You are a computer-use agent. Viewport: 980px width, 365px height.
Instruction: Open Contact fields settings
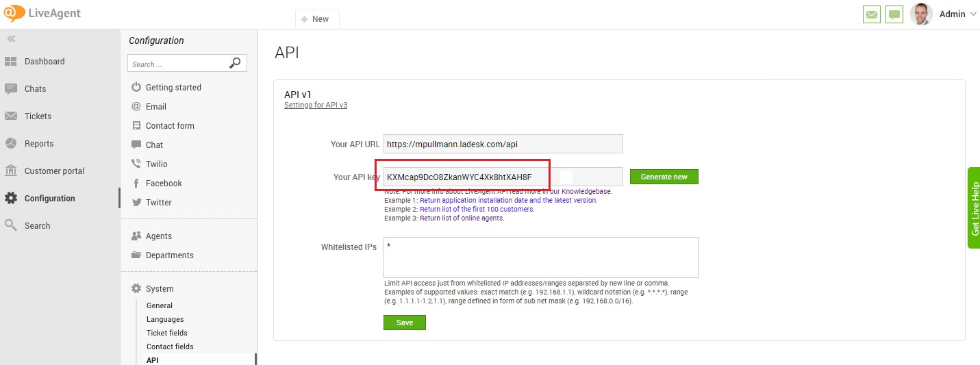(170, 347)
